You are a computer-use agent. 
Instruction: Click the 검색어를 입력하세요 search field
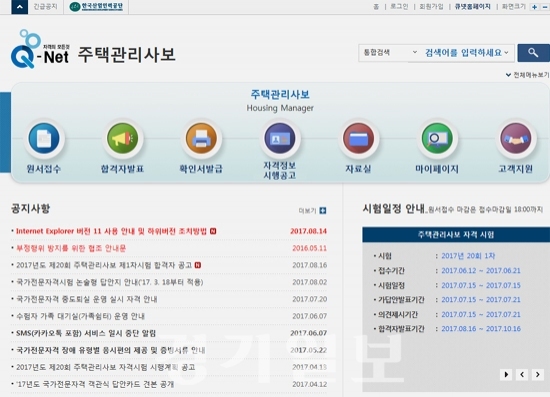point(463,53)
